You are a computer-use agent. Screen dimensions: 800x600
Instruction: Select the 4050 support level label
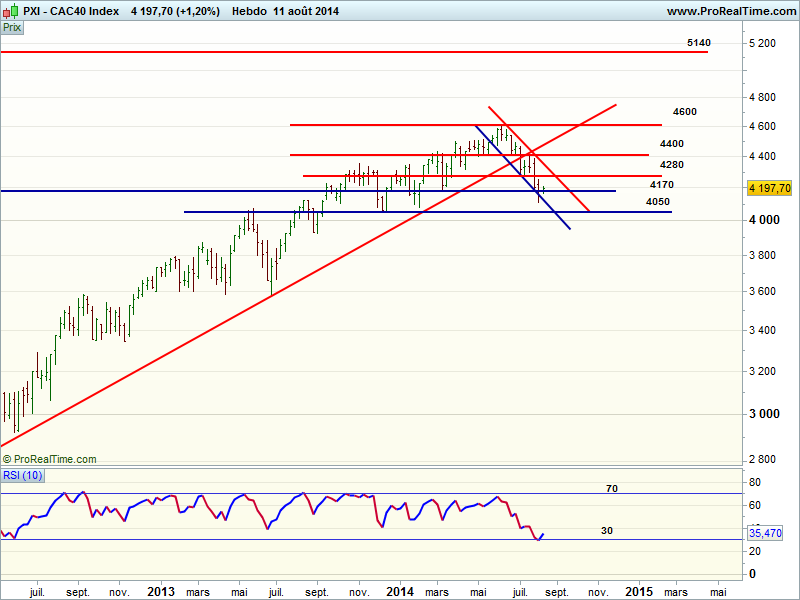click(657, 202)
